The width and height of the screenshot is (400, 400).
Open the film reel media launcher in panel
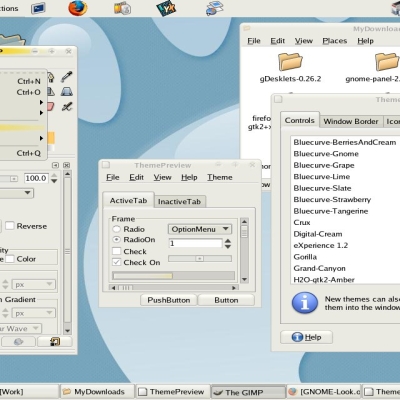pyautogui.click(x=122, y=8)
